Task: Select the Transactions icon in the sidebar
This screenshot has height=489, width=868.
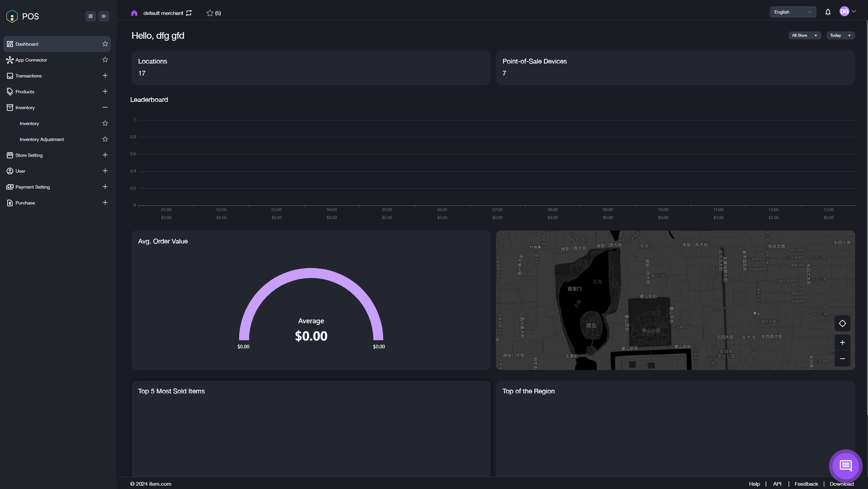Action: [10, 75]
